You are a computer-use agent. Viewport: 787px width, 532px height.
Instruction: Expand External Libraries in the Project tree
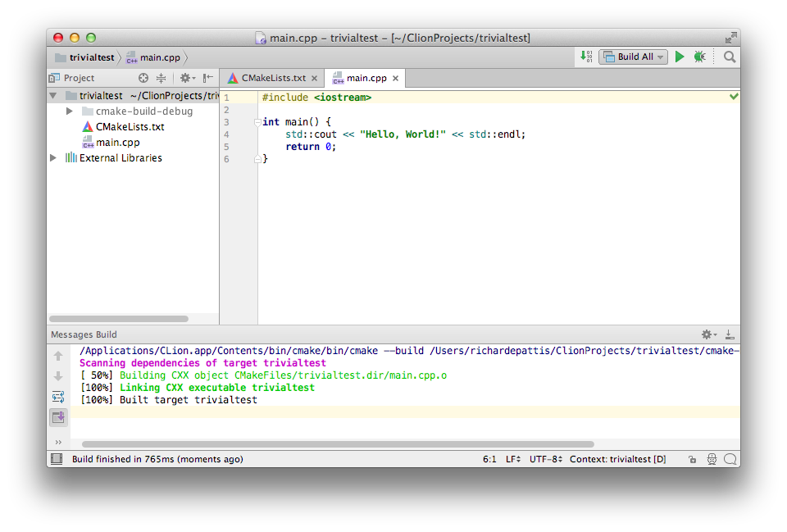point(52,157)
